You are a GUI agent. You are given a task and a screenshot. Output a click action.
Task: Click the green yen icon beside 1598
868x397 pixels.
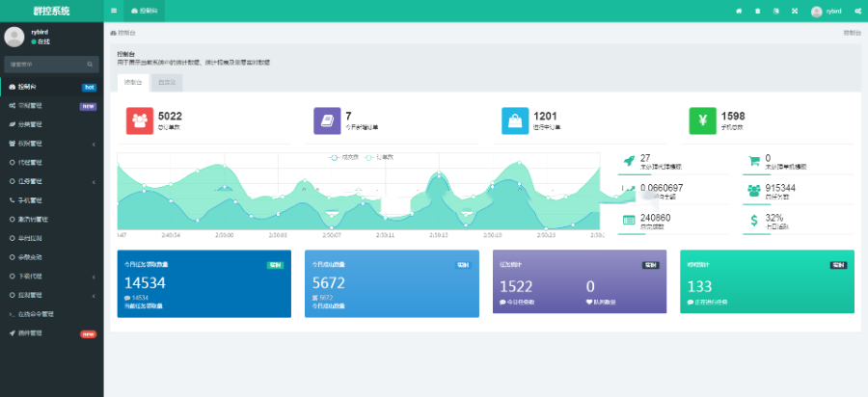click(702, 120)
